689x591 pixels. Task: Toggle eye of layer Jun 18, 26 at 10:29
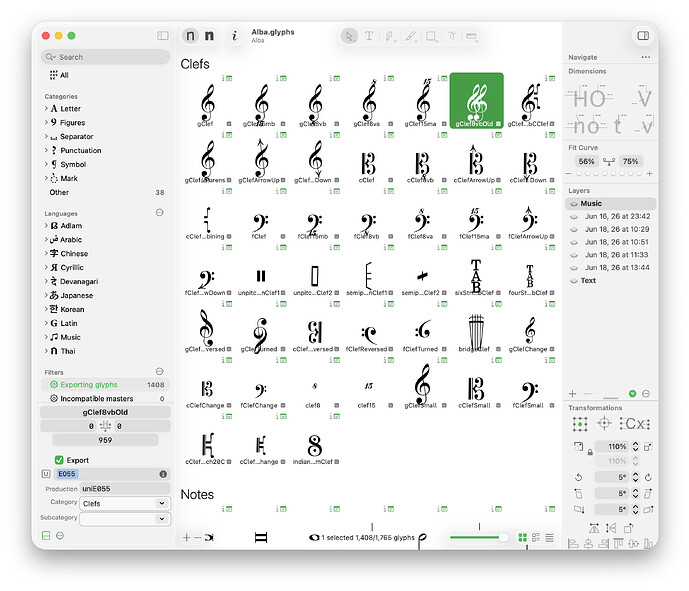pyautogui.click(x=573, y=229)
